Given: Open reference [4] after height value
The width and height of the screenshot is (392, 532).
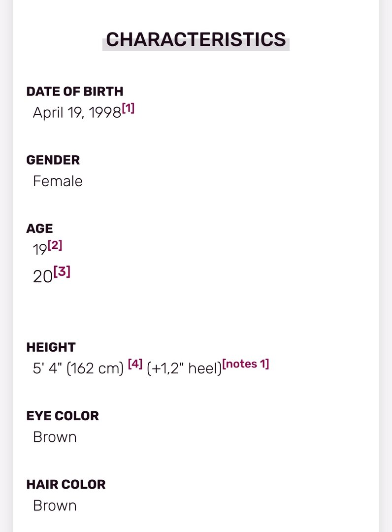Looking at the screenshot, I should 135,364.
